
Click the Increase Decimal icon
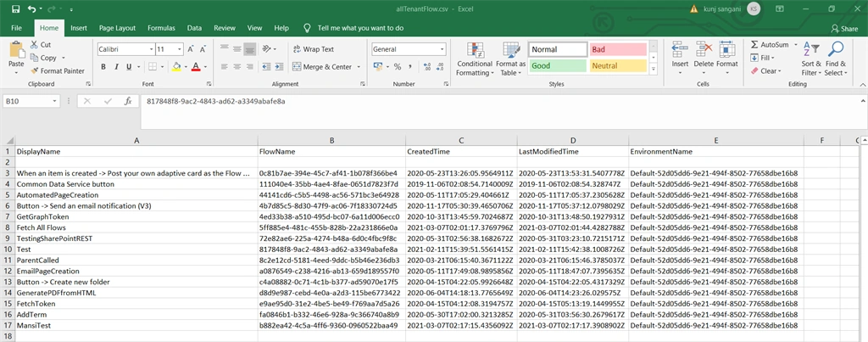[427, 66]
